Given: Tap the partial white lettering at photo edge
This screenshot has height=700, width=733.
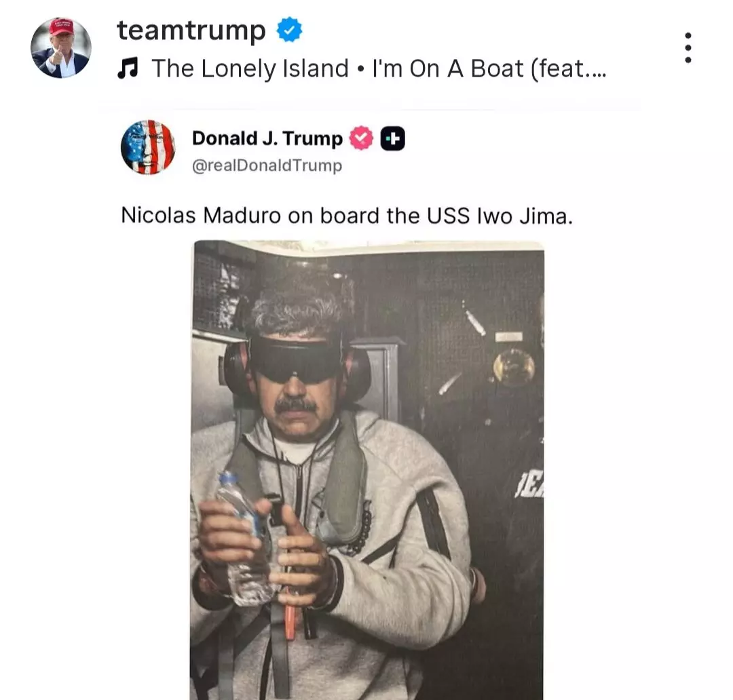Looking at the screenshot, I should 529,488.
